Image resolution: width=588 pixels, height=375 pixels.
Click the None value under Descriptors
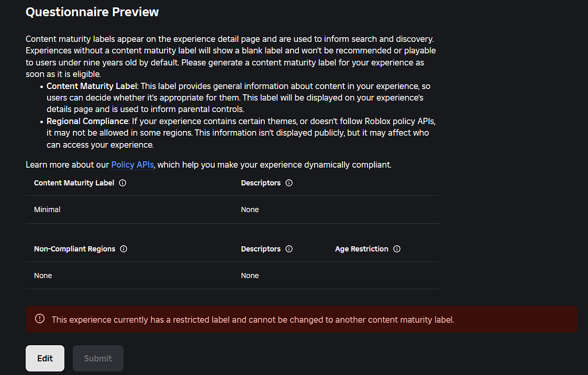[x=250, y=209]
